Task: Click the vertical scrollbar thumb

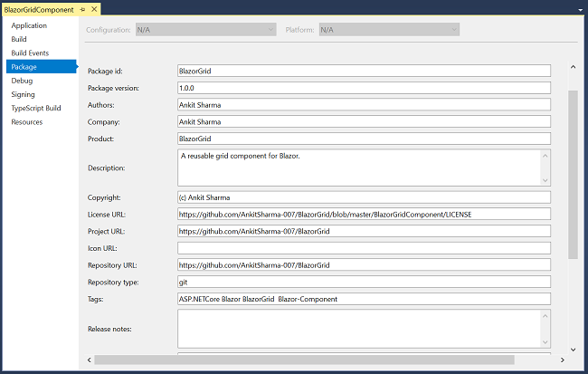Action: [x=573, y=175]
